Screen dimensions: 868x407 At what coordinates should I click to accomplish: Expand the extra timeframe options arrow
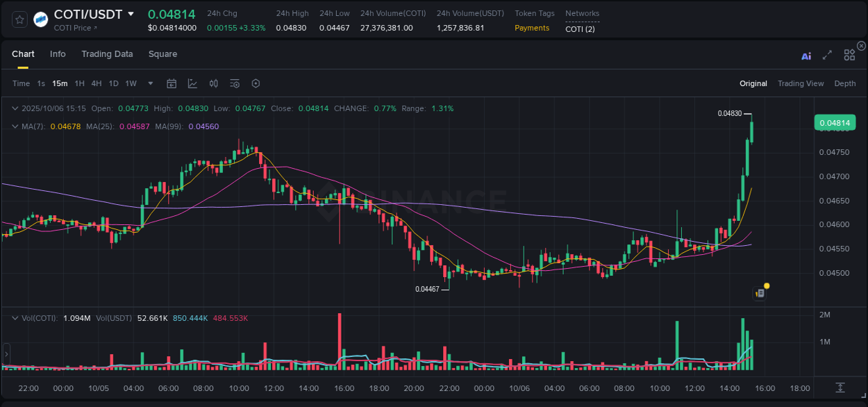[x=149, y=83]
